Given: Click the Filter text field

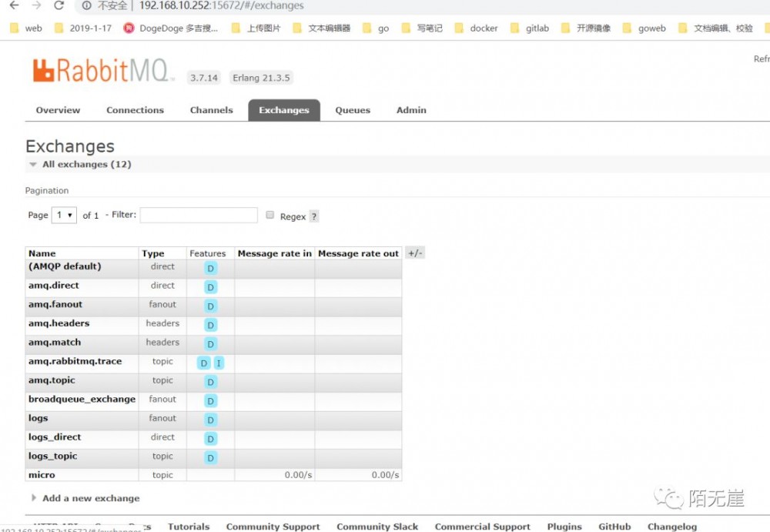Looking at the screenshot, I should point(199,215).
